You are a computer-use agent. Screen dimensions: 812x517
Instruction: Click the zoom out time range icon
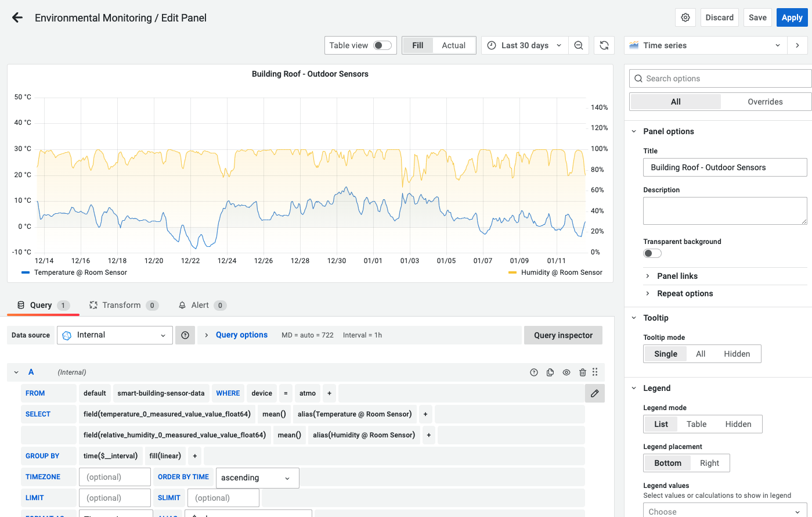tap(579, 45)
